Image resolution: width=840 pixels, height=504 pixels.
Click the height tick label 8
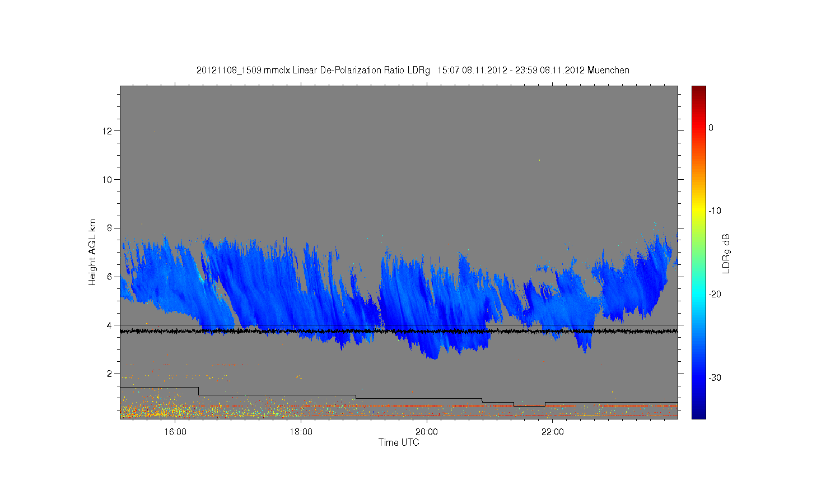[x=110, y=228]
